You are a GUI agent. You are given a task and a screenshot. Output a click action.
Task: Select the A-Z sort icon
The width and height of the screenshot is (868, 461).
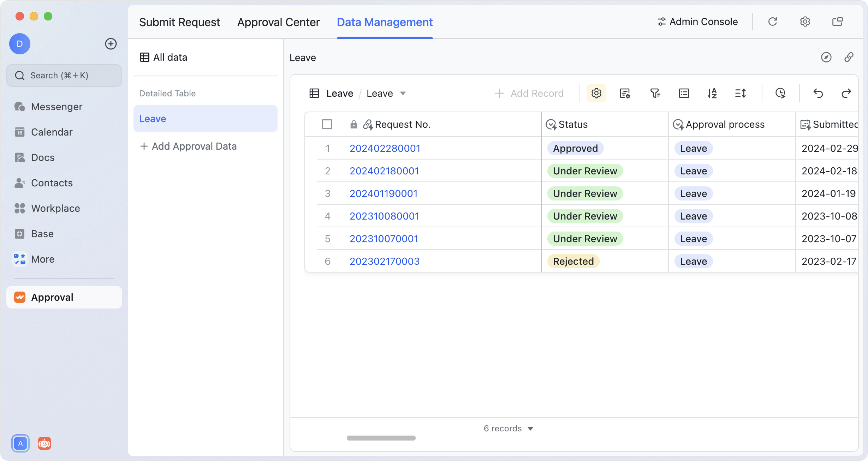click(x=712, y=93)
